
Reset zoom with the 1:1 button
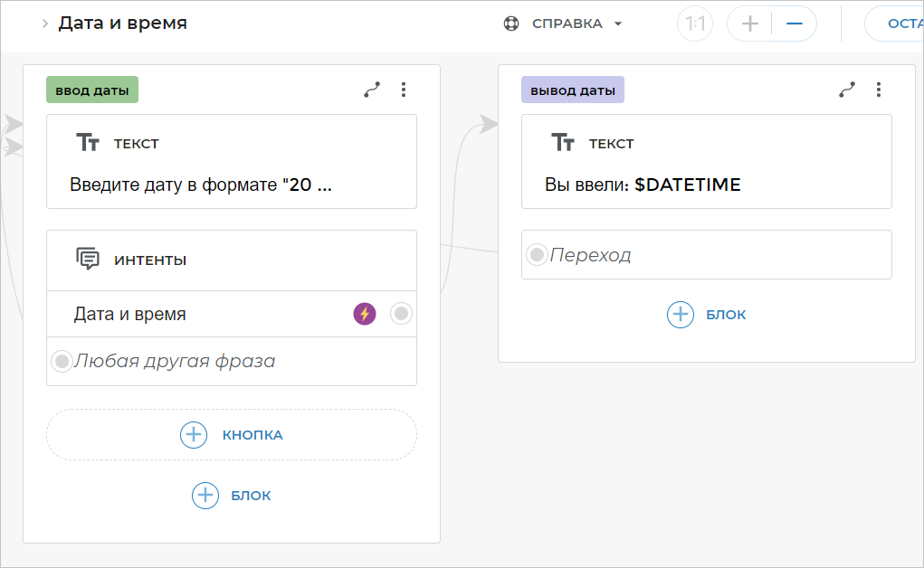pyautogui.click(x=695, y=24)
